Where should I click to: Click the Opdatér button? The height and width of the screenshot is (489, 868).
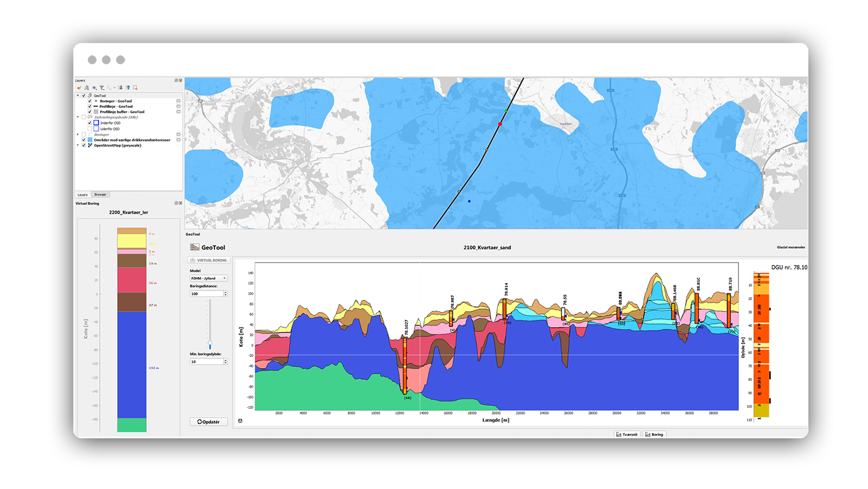(x=208, y=421)
